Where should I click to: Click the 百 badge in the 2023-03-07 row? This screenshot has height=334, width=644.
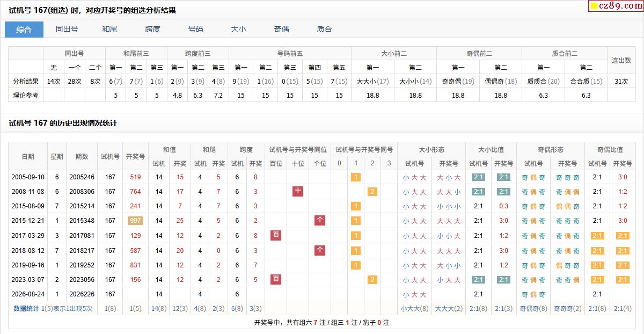[276, 279]
